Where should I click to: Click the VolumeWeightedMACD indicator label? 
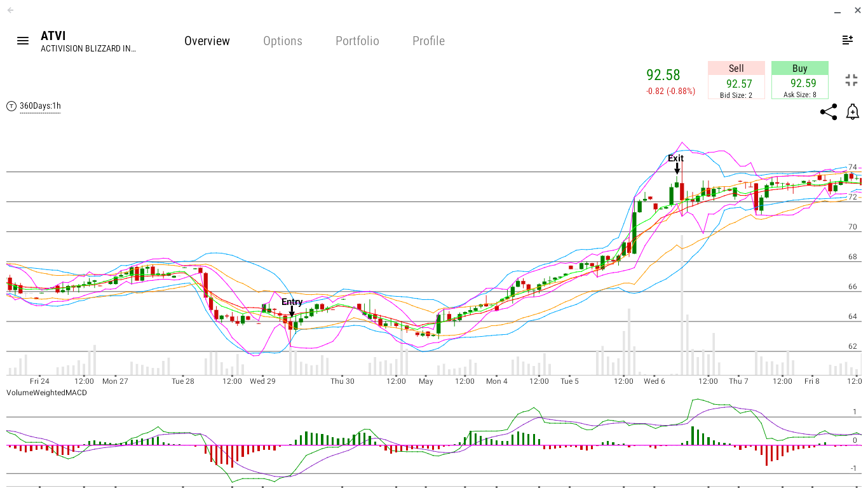click(x=46, y=393)
